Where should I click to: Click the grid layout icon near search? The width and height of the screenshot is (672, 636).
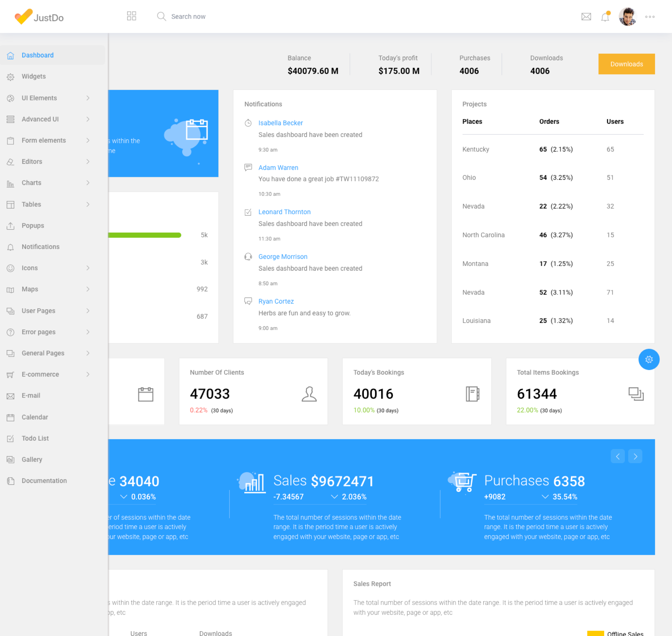(131, 16)
